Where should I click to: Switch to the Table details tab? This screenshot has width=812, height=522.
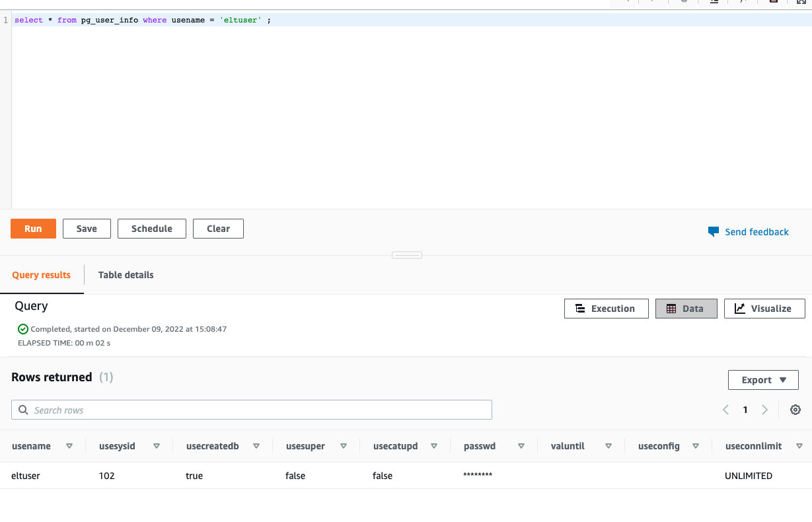tap(126, 275)
